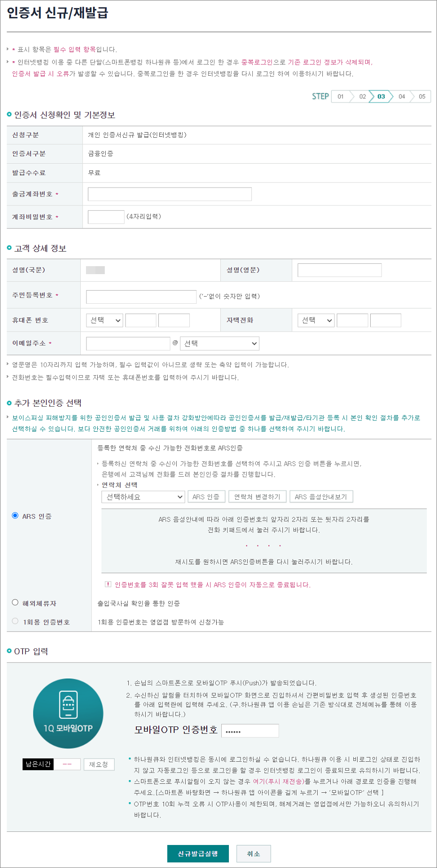Open the 휴대폰 번호 prefix dropdown
This screenshot has height=868, width=437.
[105, 320]
